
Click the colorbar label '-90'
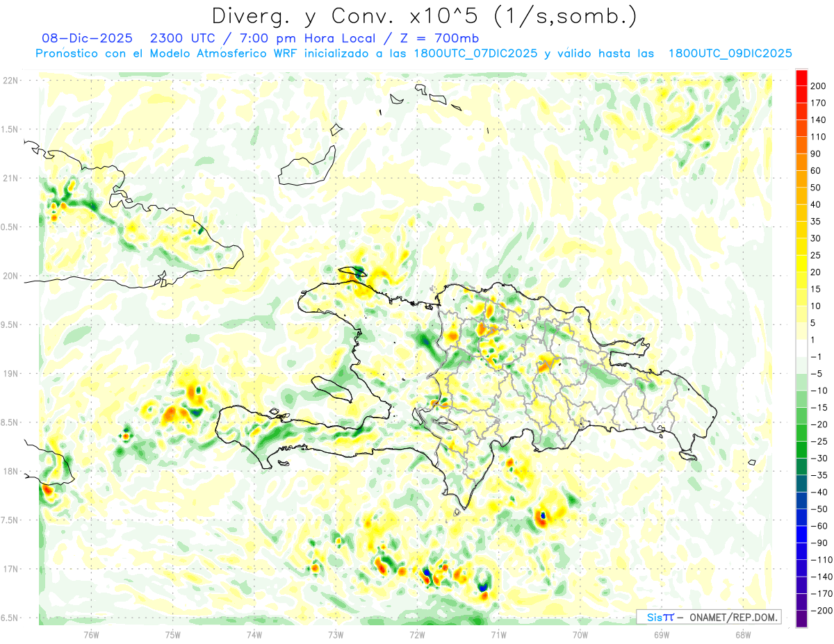pos(821,543)
